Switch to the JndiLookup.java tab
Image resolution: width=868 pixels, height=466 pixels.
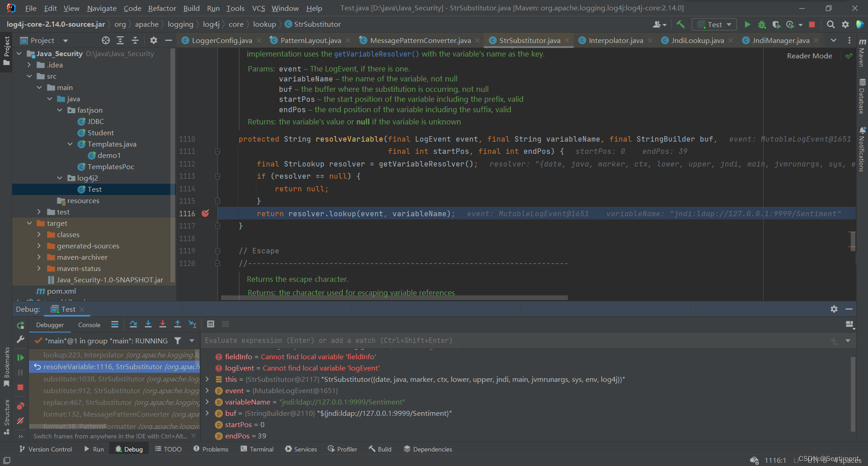tap(698, 40)
